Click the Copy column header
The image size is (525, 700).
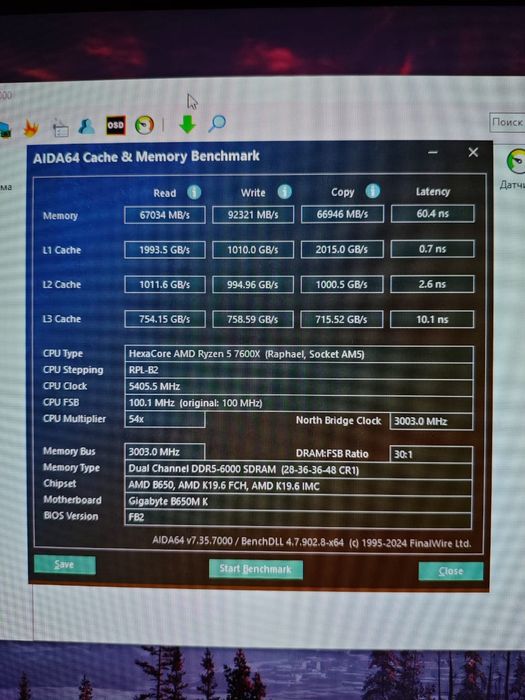click(342, 192)
